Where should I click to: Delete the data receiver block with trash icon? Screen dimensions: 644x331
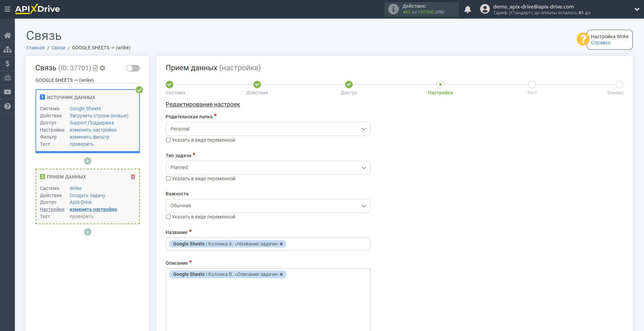pos(133,177)
